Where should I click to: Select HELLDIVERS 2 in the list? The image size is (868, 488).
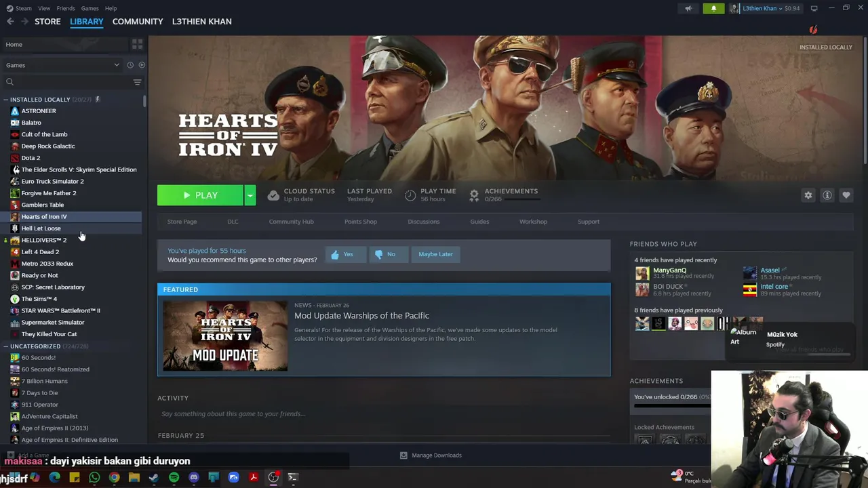pos(43,240)
